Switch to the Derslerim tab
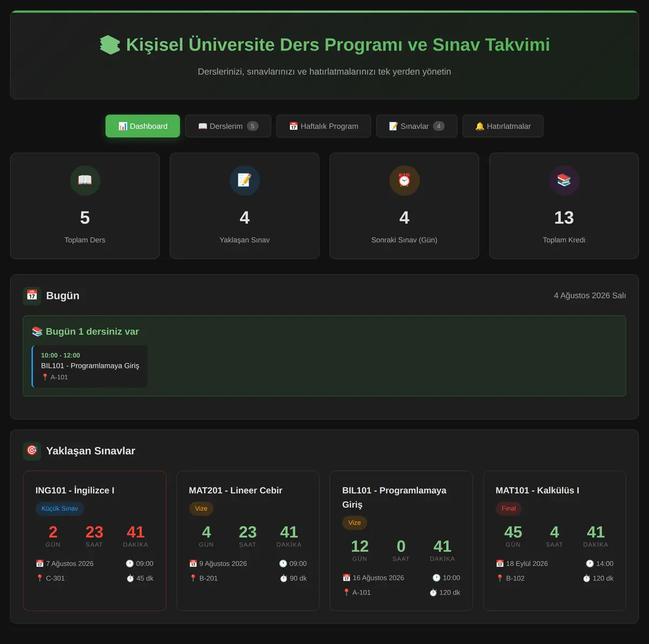 pyautogui.click(x=228, y=126)
